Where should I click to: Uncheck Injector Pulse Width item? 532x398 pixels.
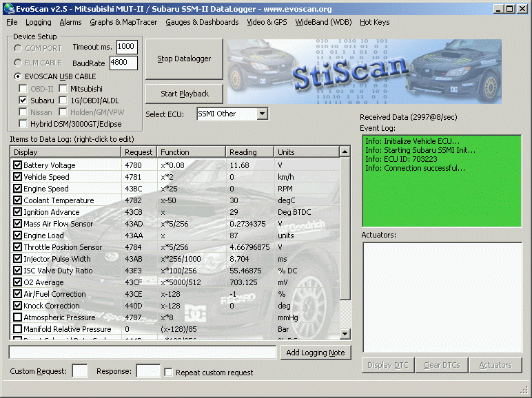click(x=17, y=259)
